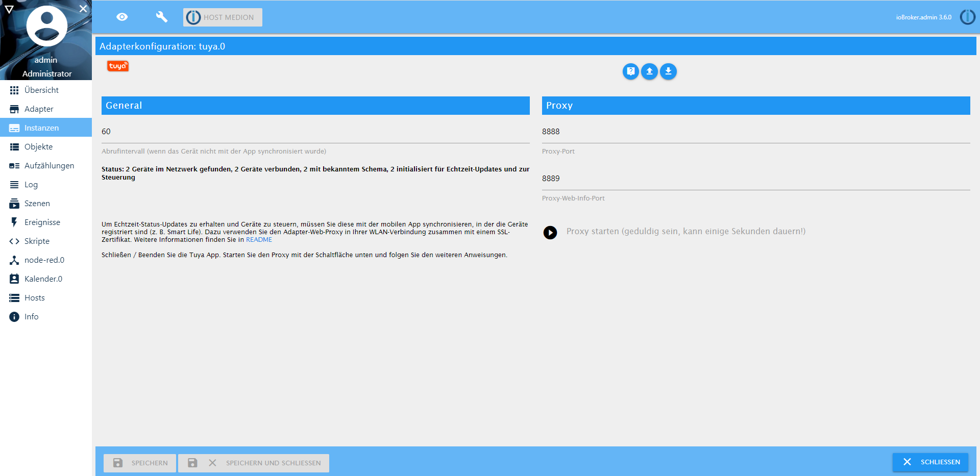View the Log via sidebar icon
The height and width of the screenshot is (476, 980).
(x=31, y=184)
